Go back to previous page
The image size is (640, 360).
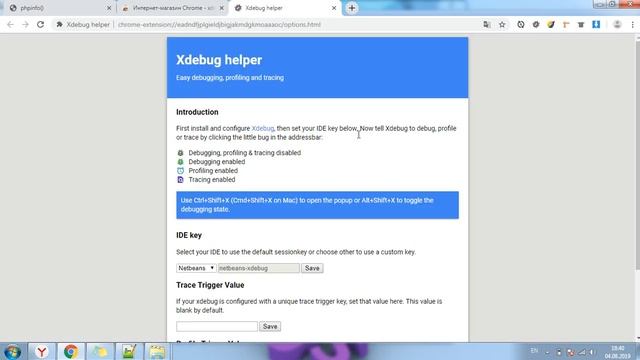[x=10, y=24]
